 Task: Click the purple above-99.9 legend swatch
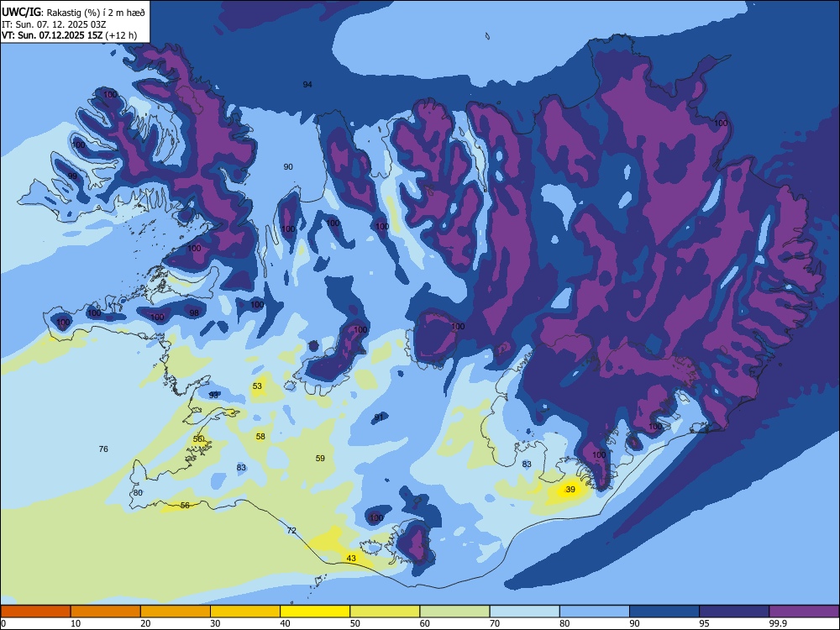[x=804, y=612]
